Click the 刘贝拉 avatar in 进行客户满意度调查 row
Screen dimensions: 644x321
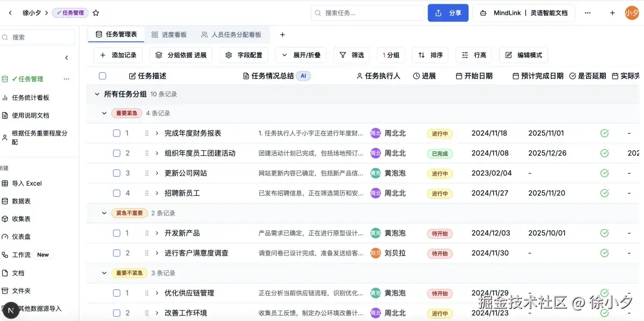(x=376, y=253)
